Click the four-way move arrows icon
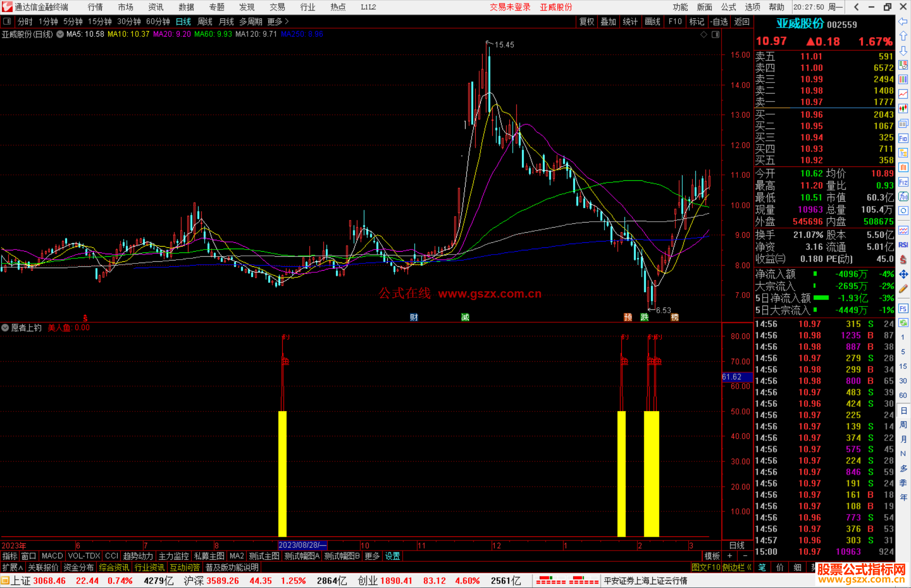This screenshot has width=911, height=588. point(903,274)
